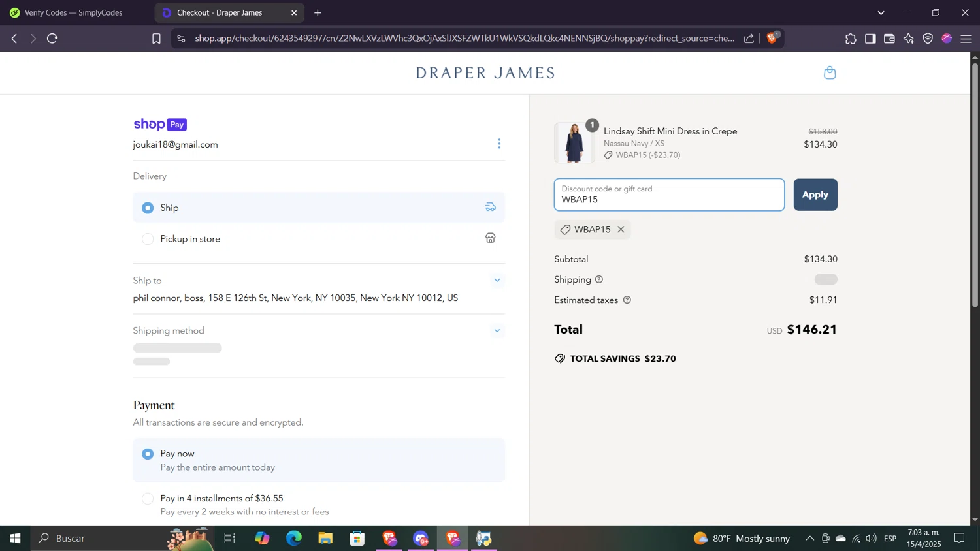Click the ESP language indicator

(x=890, y=538)
